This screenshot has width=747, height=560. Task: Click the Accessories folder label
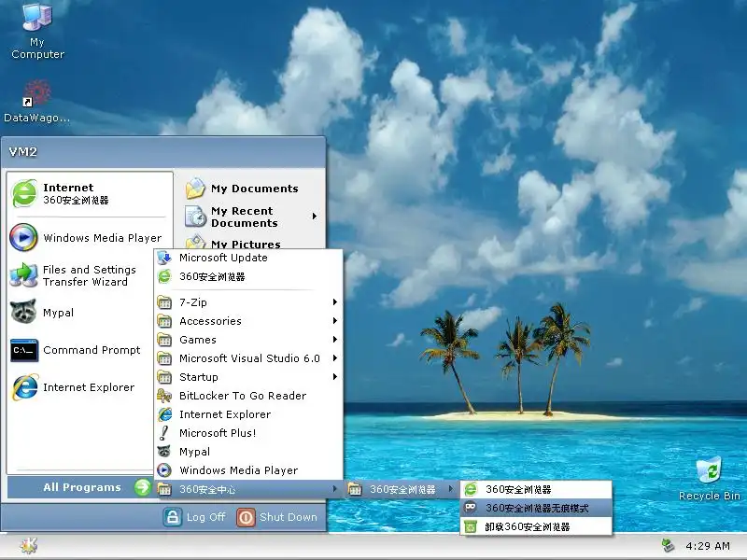(210, 321)
